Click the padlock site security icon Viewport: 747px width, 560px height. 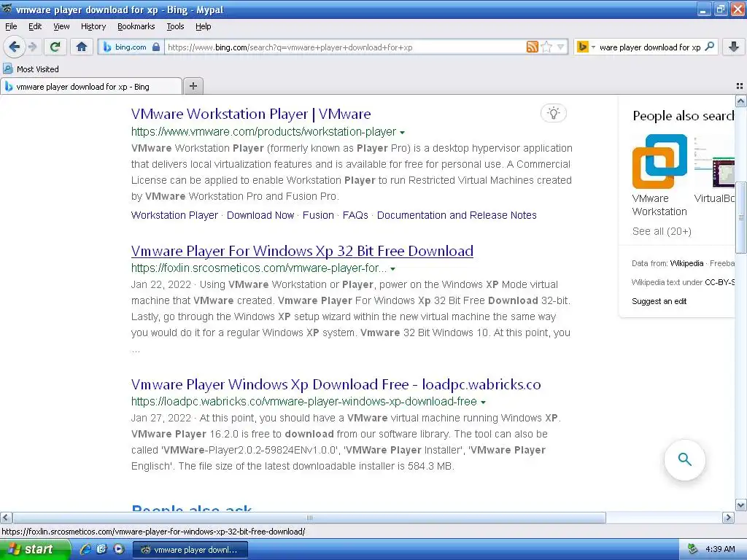pyautogui.click(x=156, y=47)
